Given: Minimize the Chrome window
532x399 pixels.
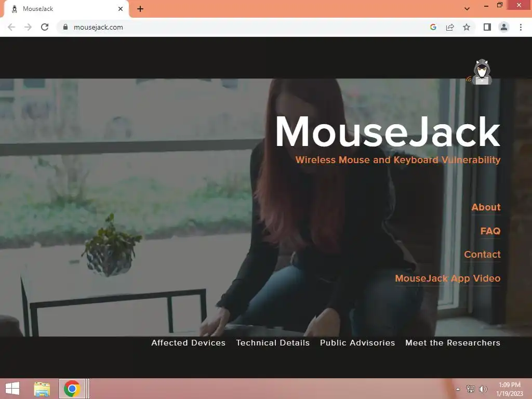Looking at the screenshot, I should 486,6.
